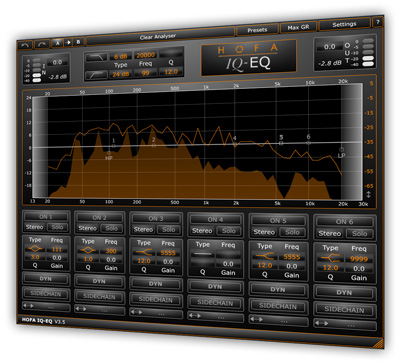The width and height of the screenshot is (400, 363).
Task: Click the redo arrow icon
Action: (41, 44)
